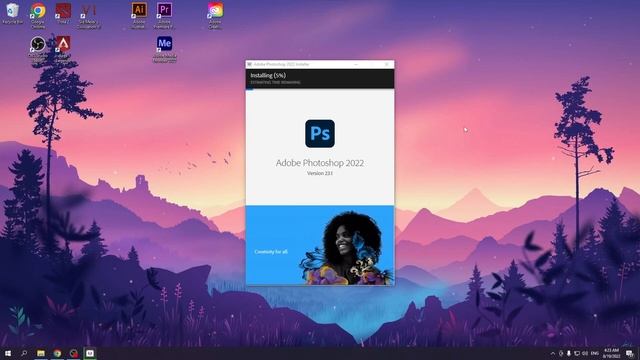640x360 pixels.
Task: Switch the ENG input language indicator
Action: click(x=595, y=353)
